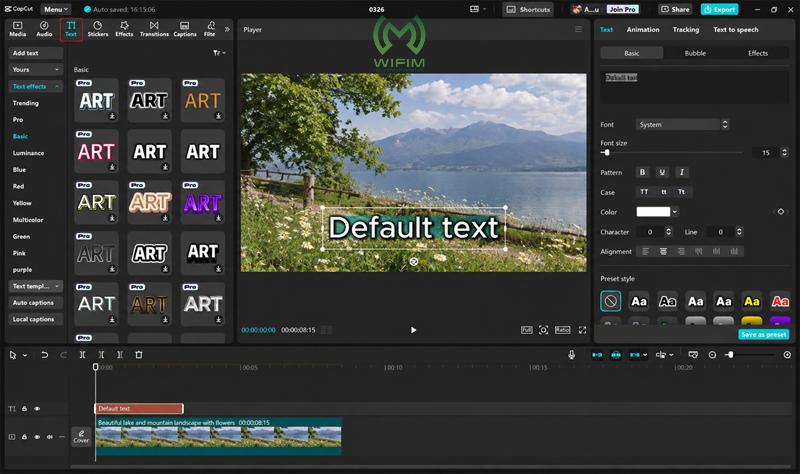Click the Join Pro button
800x474 pixels.
(622, 9)
